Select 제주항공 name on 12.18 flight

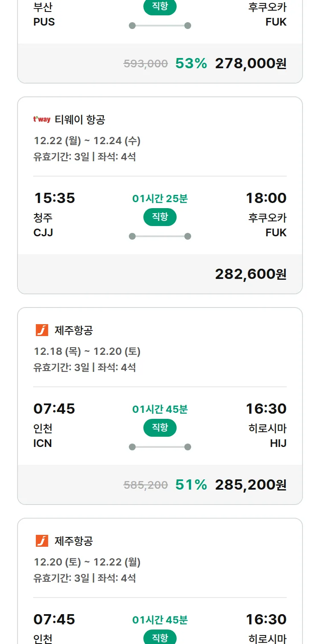click(x=74, y=330)
